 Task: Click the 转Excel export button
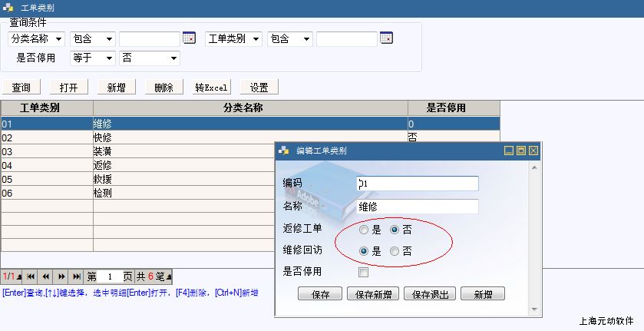212,88
